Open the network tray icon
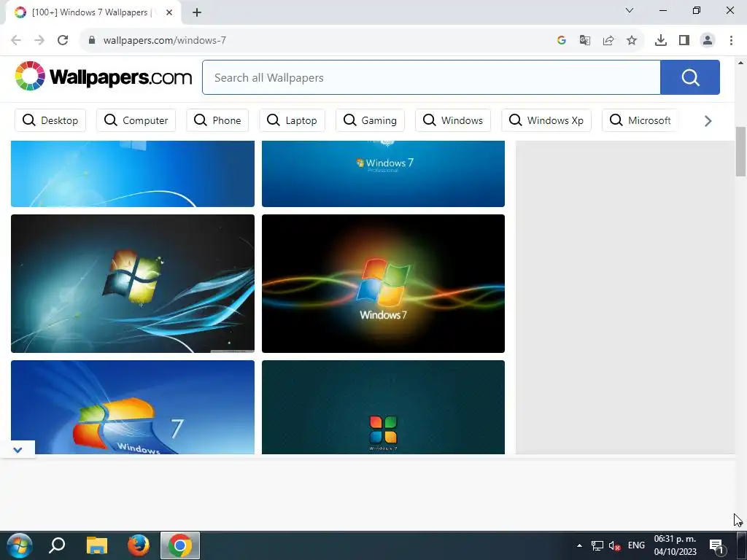The width and height of the screenshot is (747, 560). tap(597, 545)
